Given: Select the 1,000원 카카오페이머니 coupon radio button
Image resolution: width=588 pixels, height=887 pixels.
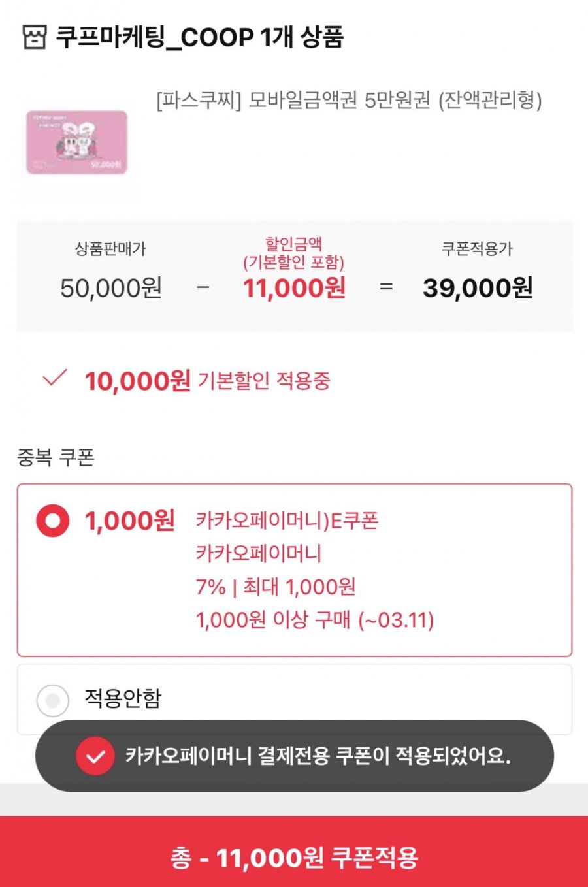Looking at the screenshot, I should point(53,521).
